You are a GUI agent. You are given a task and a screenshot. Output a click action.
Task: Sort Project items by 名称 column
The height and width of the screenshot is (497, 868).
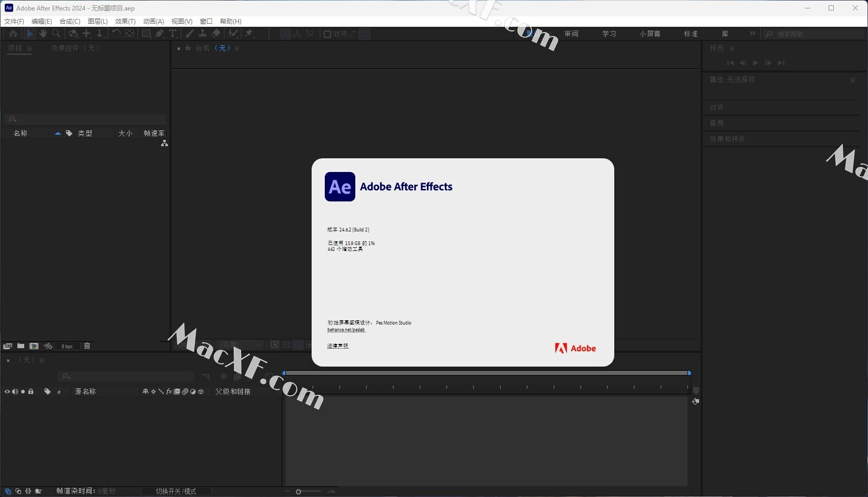click(x=21, y=134)
